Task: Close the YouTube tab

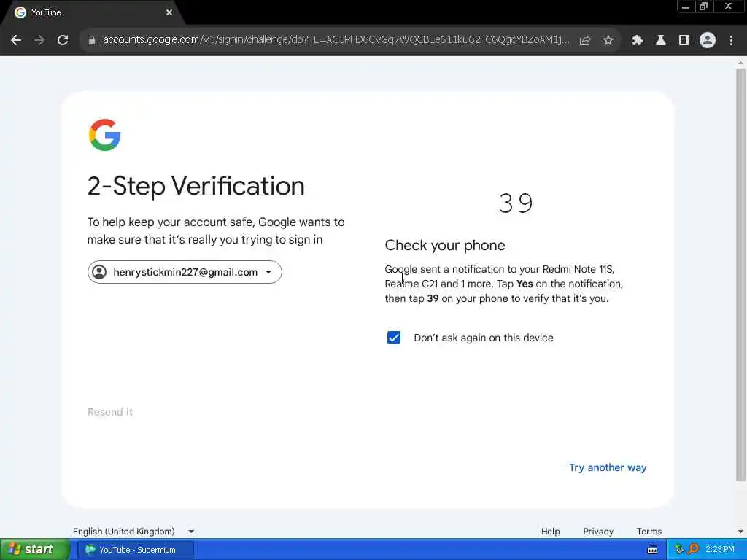Action: tap(169, 12)
